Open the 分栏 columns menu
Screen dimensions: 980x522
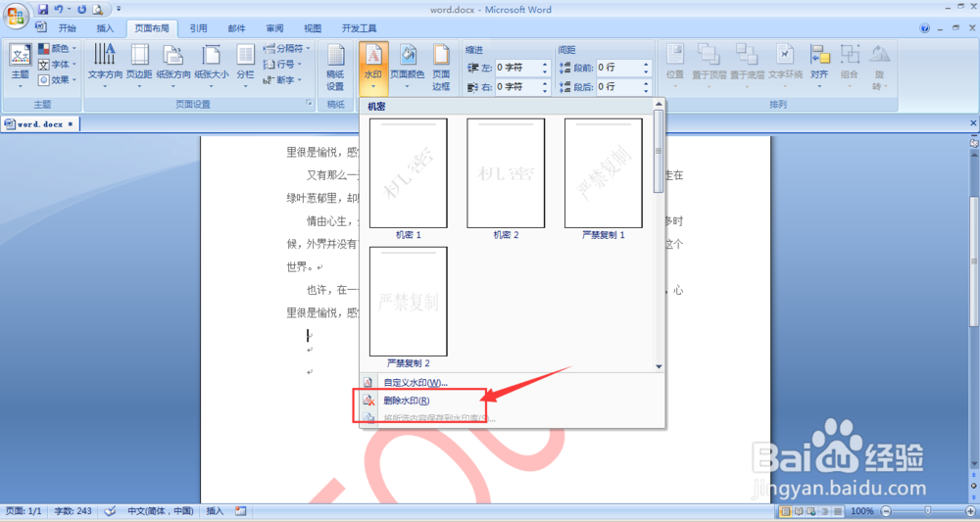tap(245, 67)
